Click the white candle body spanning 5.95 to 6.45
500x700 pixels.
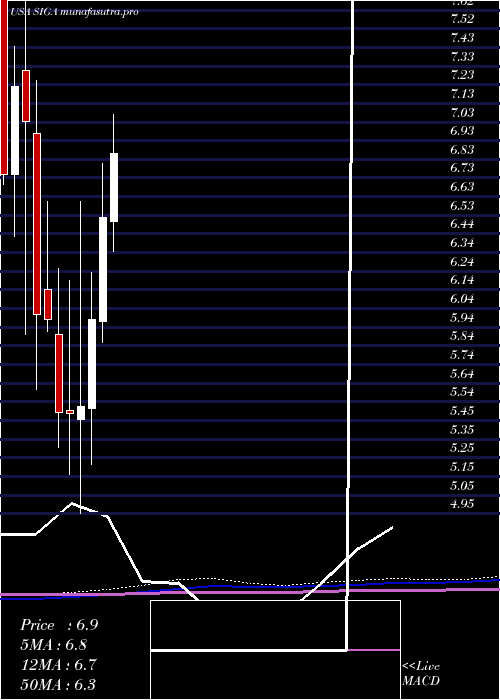coord(103,270)
